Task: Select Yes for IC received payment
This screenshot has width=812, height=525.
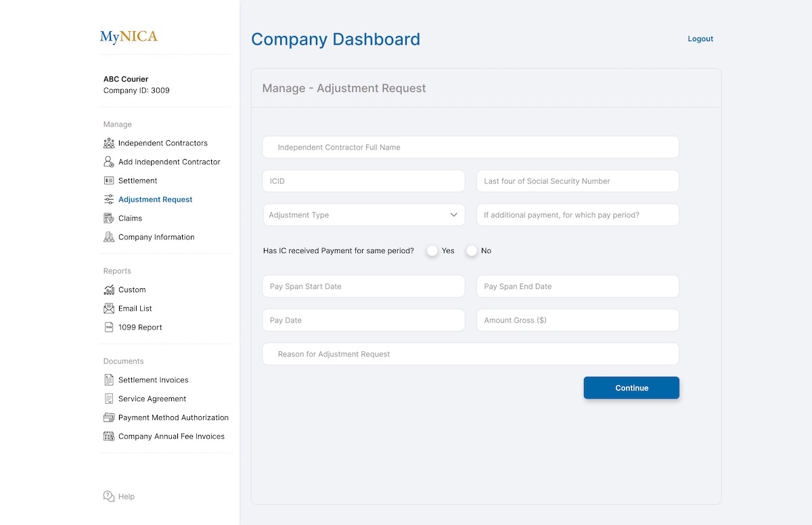Action: click(x=431, y=250)
